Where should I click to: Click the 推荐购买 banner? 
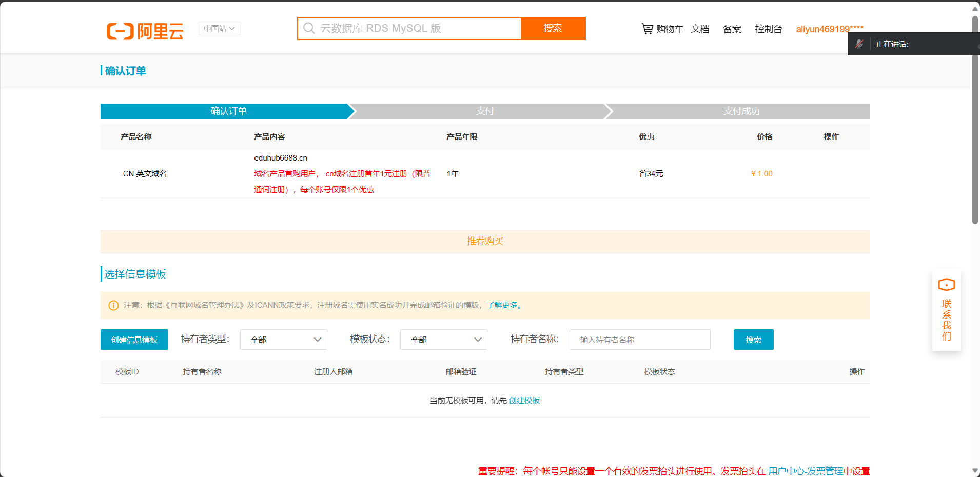click(485, 241)
